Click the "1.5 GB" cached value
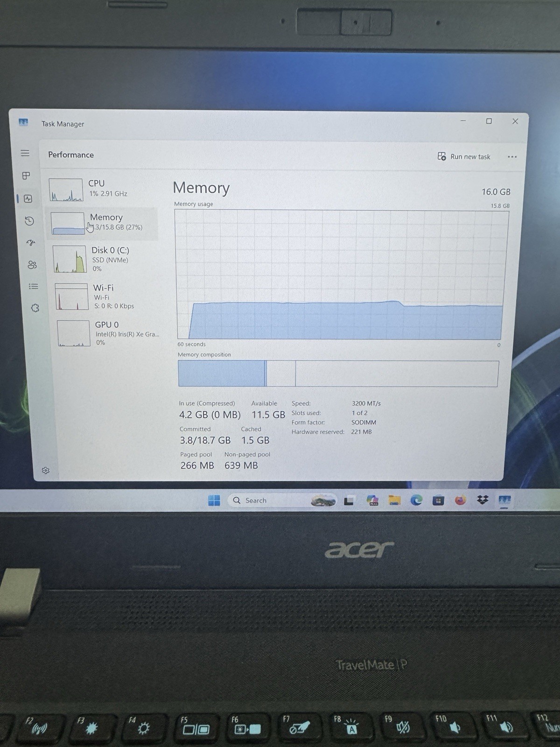Image resolution: width=560 pixels, height=747 pixels. [255, 440]
